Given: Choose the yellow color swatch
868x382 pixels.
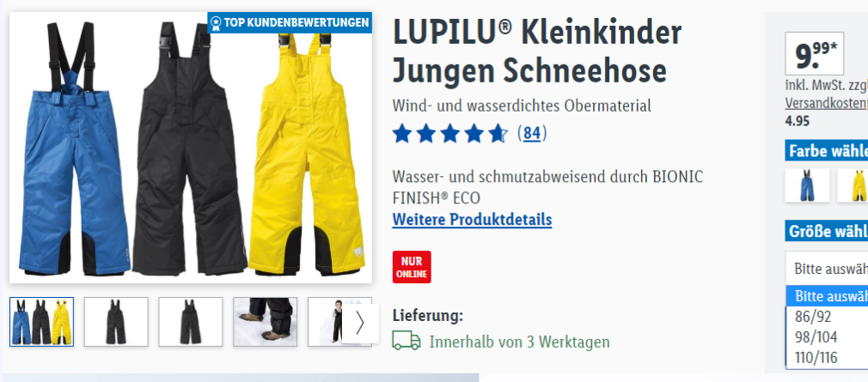Looking at the screenshot, I should (x=853, y=185).
